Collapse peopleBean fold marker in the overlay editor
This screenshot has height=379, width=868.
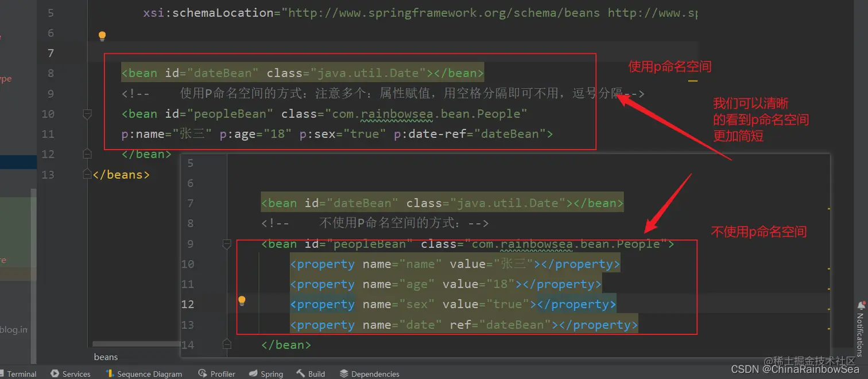(227, 244)
